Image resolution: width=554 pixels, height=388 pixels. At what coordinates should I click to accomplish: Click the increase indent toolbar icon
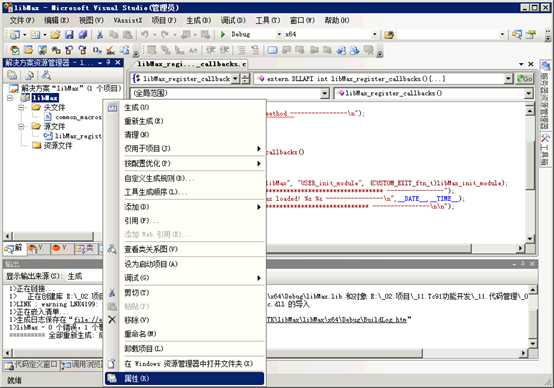[225, 50]
